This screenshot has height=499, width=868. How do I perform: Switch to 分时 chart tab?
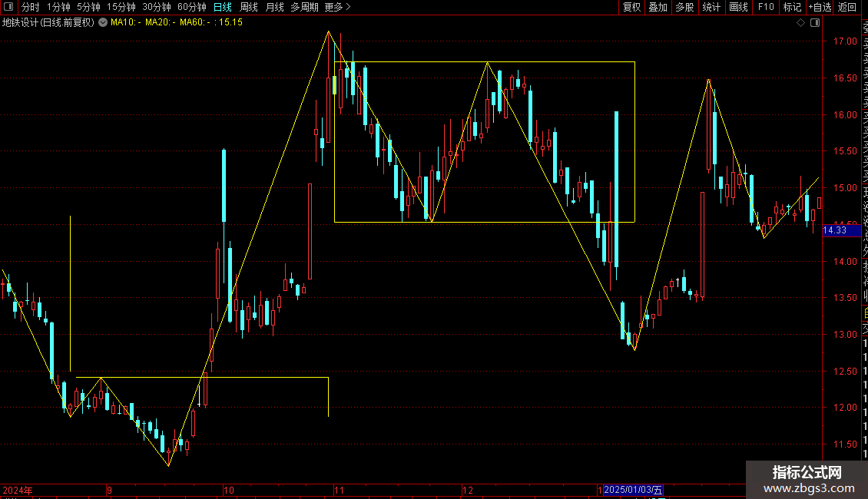(31, 7)
